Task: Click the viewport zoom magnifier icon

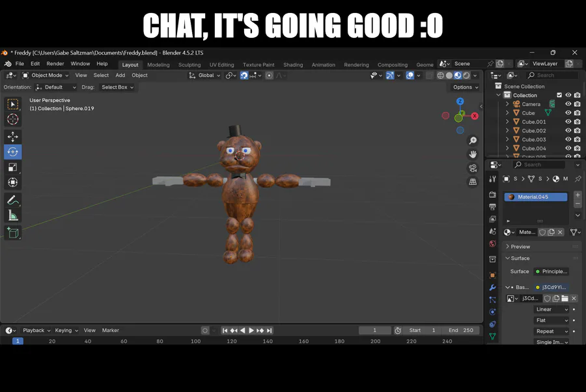Action: tap(473, 141)
